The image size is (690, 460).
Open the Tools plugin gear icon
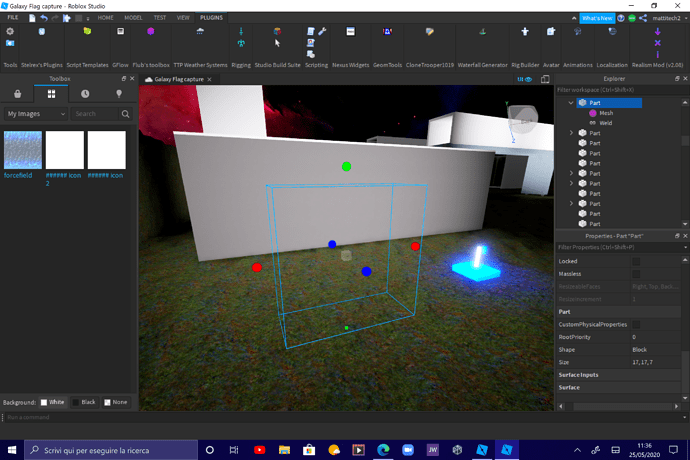pos(10,31)
